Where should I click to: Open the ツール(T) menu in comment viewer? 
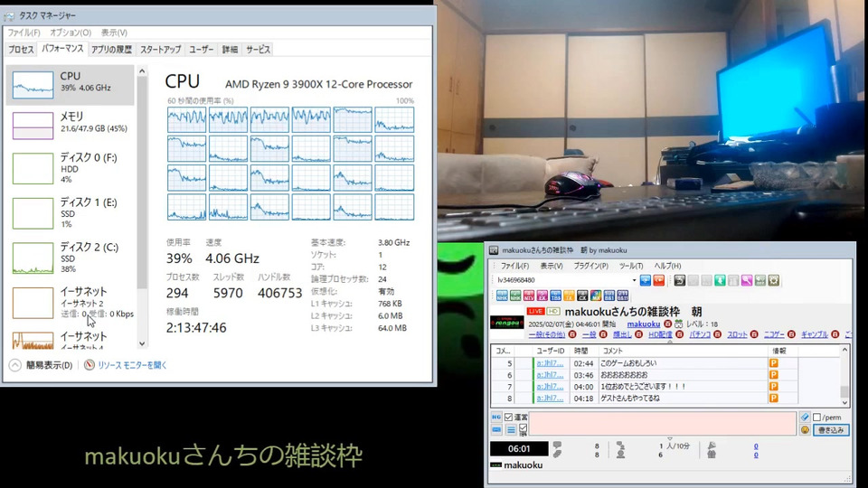[x=631, y=266]
